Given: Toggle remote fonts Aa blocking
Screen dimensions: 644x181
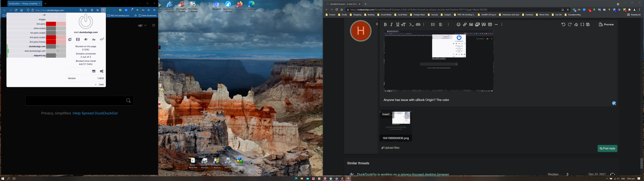Looking at the screenshot, I should pos(94,39).
